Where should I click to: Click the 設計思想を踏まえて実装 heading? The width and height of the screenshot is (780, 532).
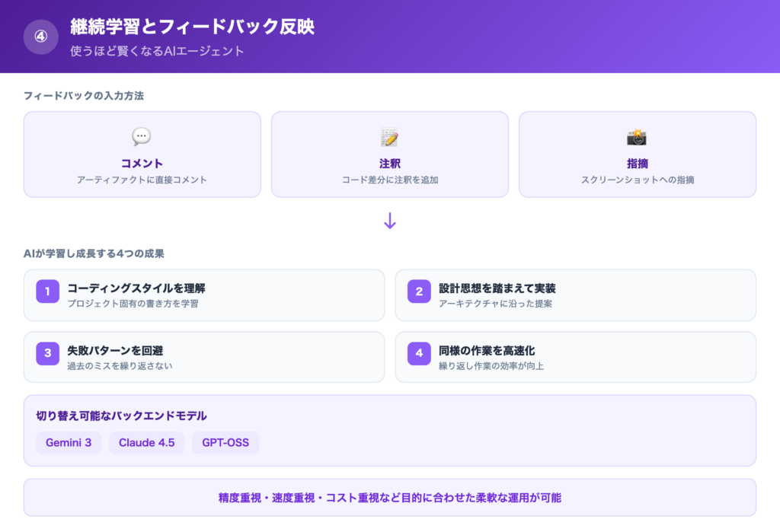[497, 288]
